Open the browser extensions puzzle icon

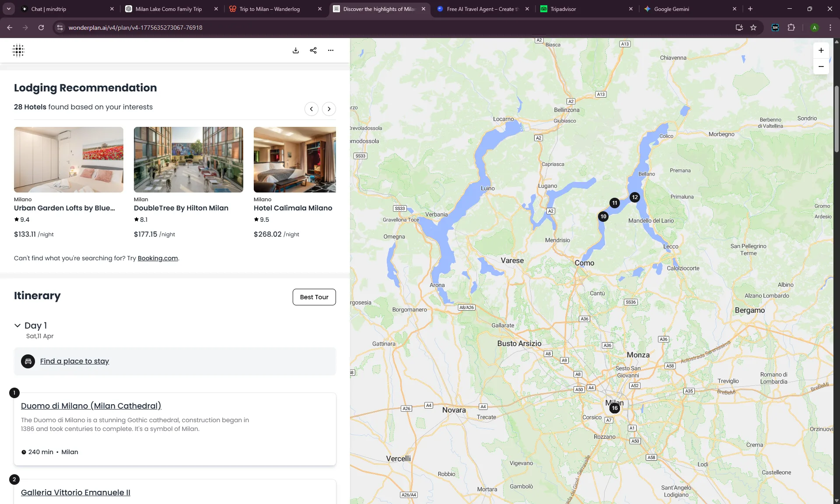791,28
